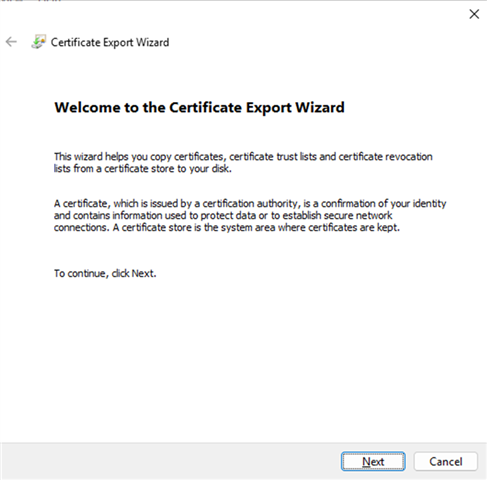Screen dimensions: 487x480
Task: Click the Certificate Export Wizard icon
Action: tap(38, 42)
